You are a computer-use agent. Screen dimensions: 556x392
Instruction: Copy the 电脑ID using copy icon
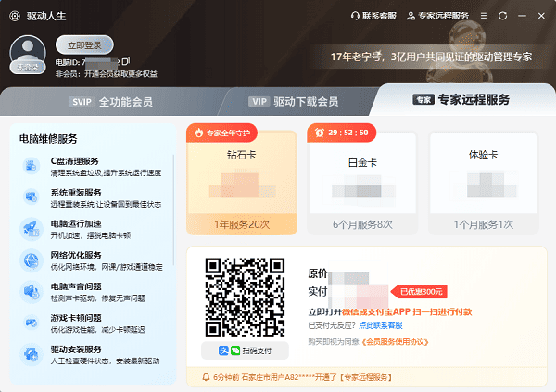(126, 61)
